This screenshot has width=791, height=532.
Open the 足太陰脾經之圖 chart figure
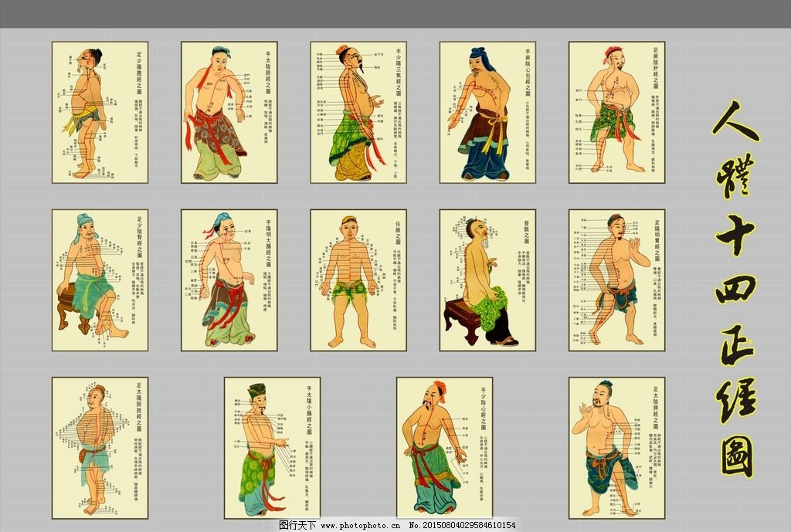click(617, 449)
